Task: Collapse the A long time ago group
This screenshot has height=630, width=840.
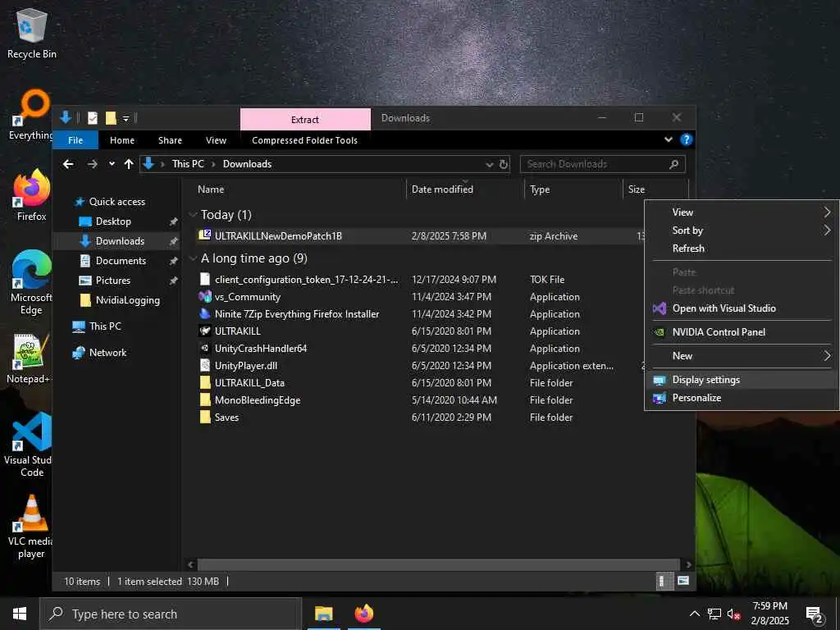Action: click(193, 258)
